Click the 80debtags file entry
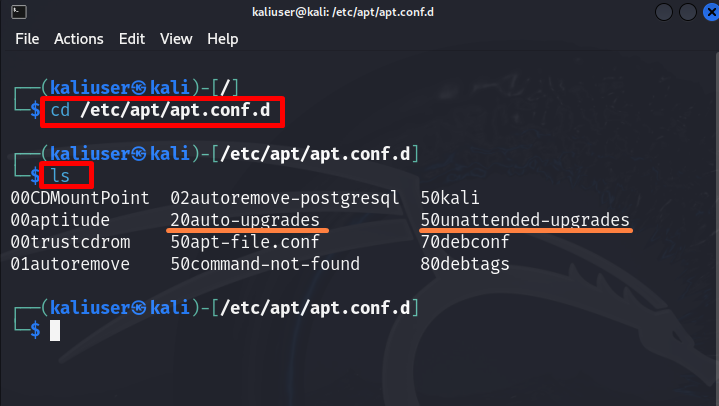The width and height of the screenshot is (719, 406). tap(465, 264)
